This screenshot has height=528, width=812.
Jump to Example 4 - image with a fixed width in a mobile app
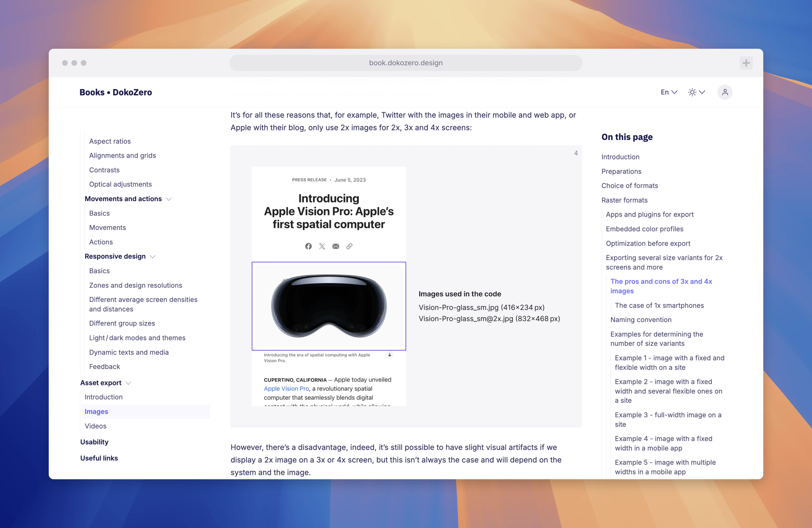663,443
